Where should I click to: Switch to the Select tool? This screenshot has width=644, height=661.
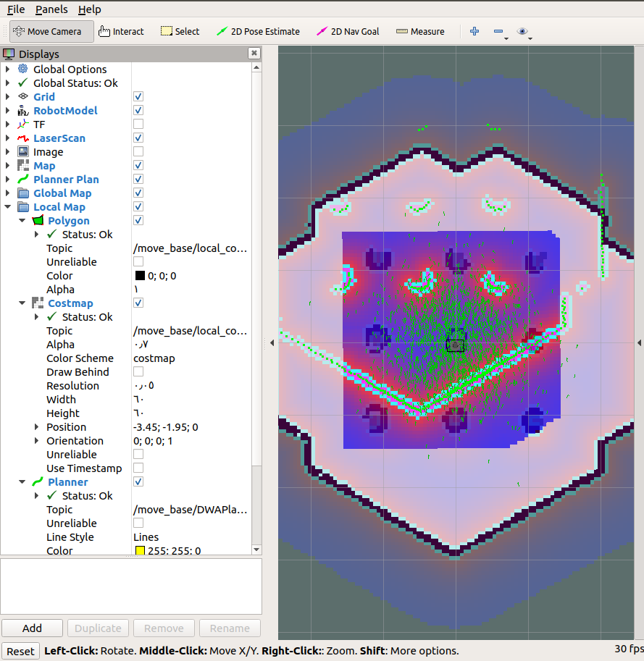(179, 31)
